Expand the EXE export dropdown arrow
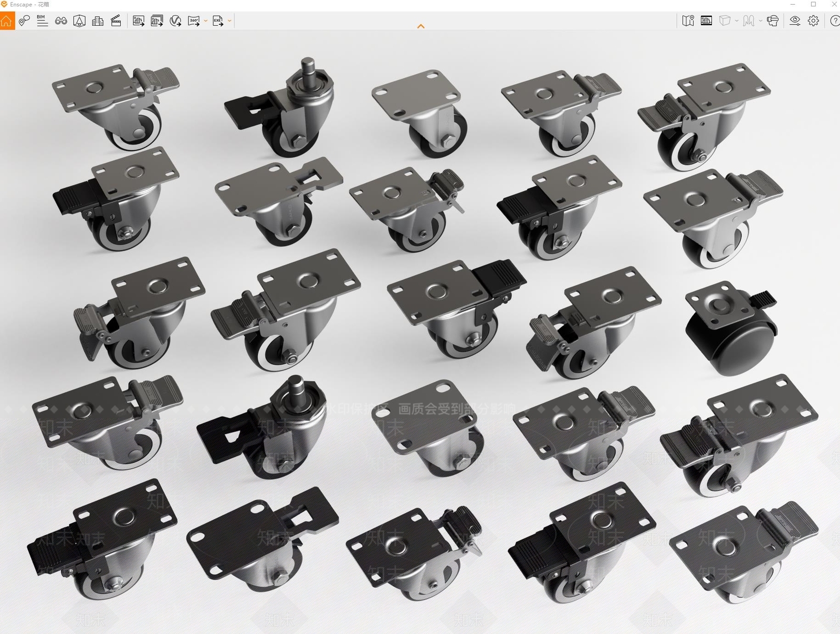This screenshot has height=634, width=840. [x=229, y=21]
